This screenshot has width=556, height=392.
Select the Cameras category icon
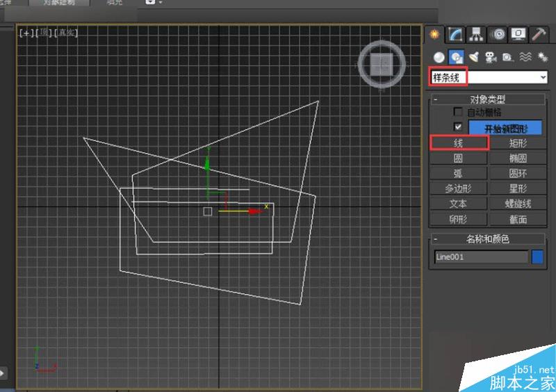(x=491, y=57)
